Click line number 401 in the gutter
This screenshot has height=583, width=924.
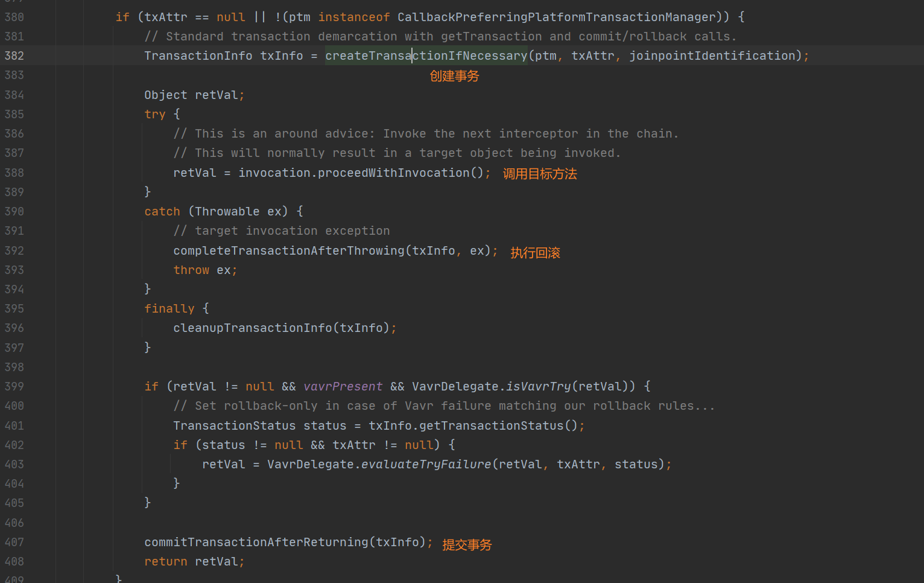point(14,425)
